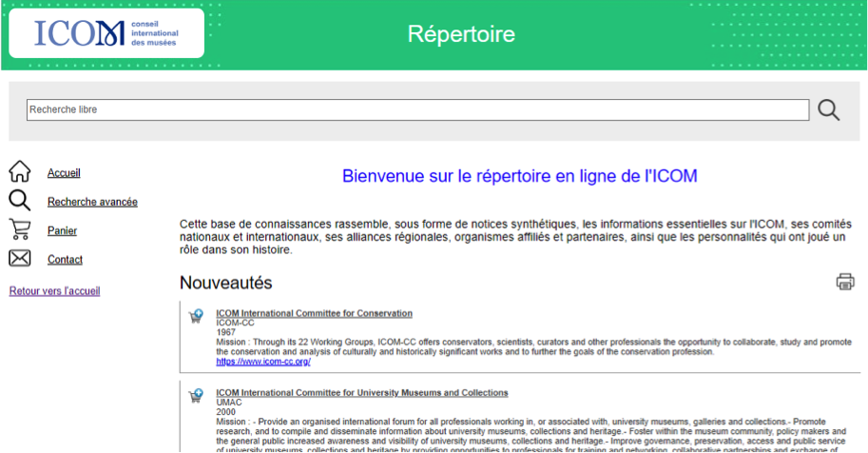
Task: Add UMAC entry to cart via icon
Action: coord(196,395)
